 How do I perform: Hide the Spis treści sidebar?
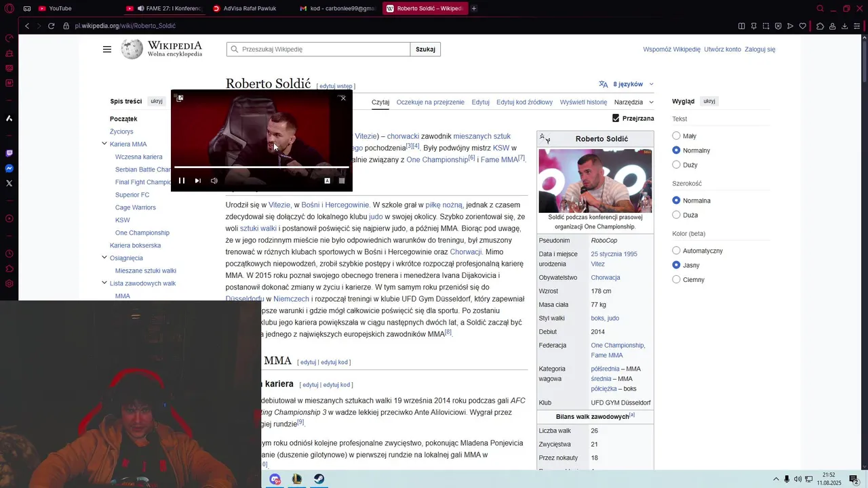tap(157, 101)
